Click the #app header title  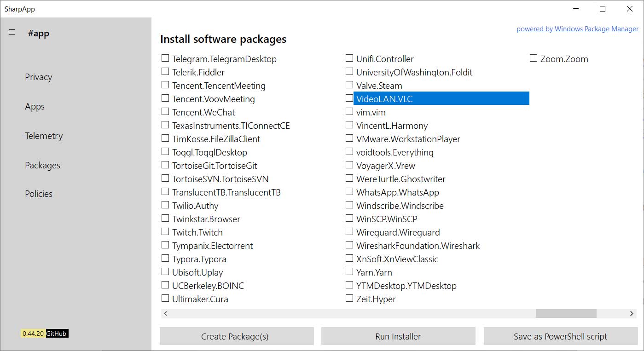pos(38,33)
